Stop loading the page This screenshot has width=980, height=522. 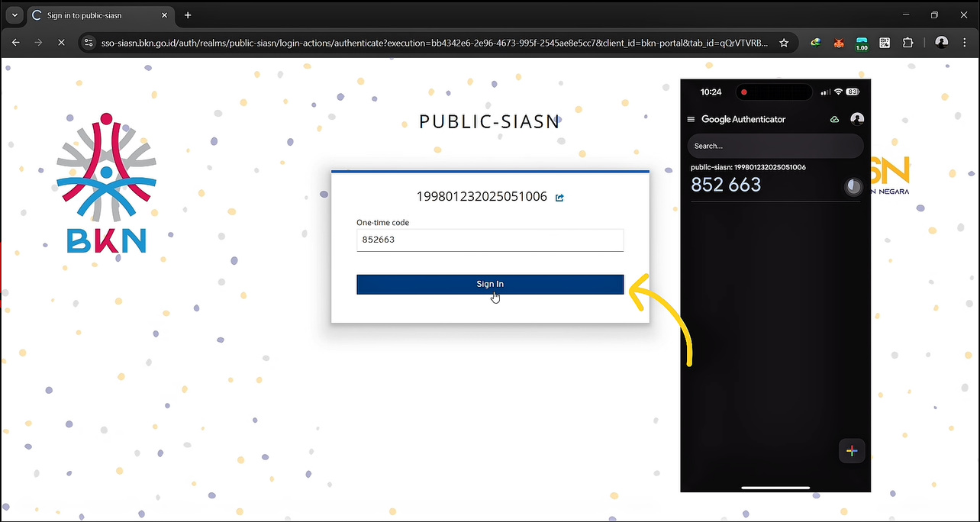pos(61,43)
